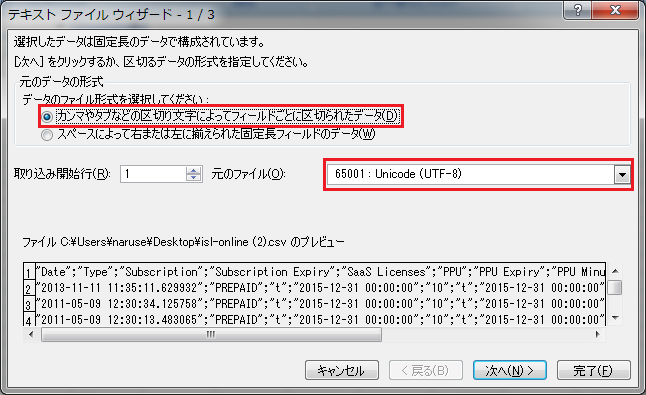Image resolution: width=646 pixels, height=395 pixels.
Task: Click the preview scroll up arrow
Action: click(615, 271)
